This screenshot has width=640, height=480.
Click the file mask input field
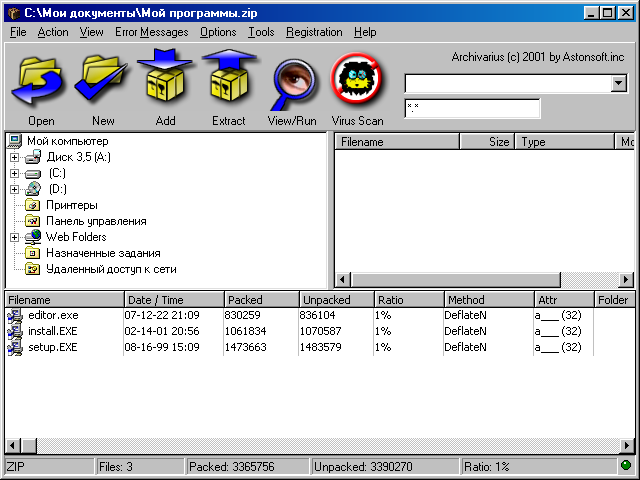472,108
